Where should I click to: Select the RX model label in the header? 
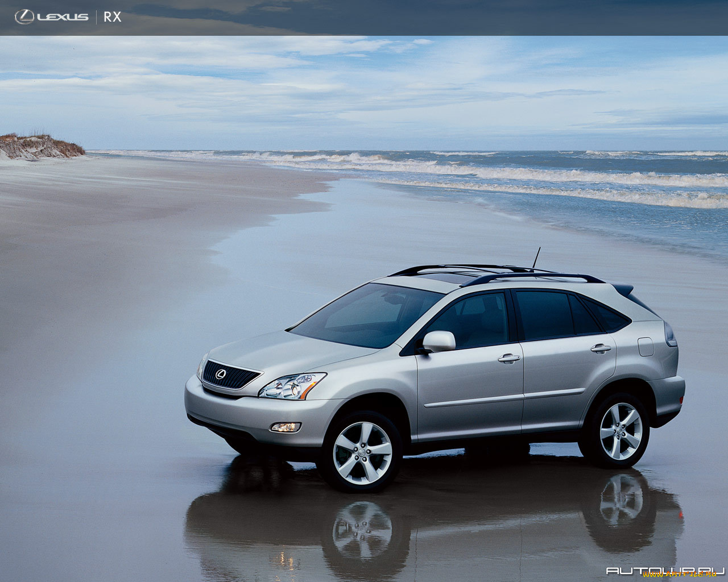[112, 16]
